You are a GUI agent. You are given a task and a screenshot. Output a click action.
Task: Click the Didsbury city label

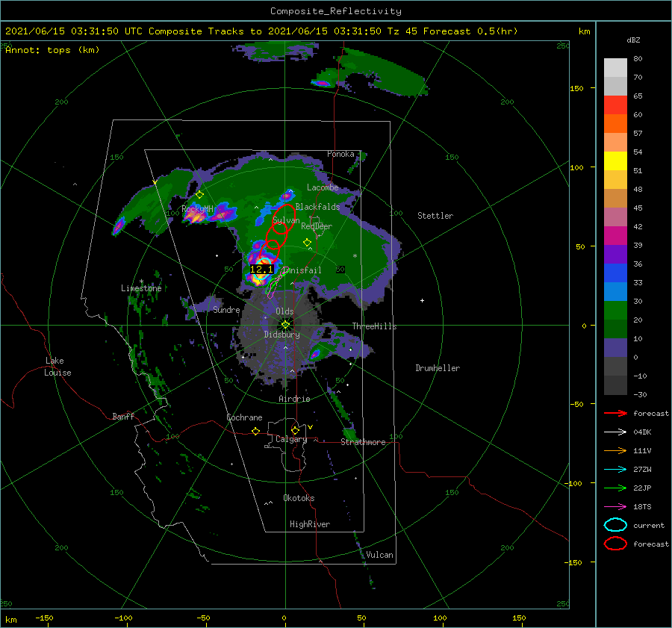point(281,335)
